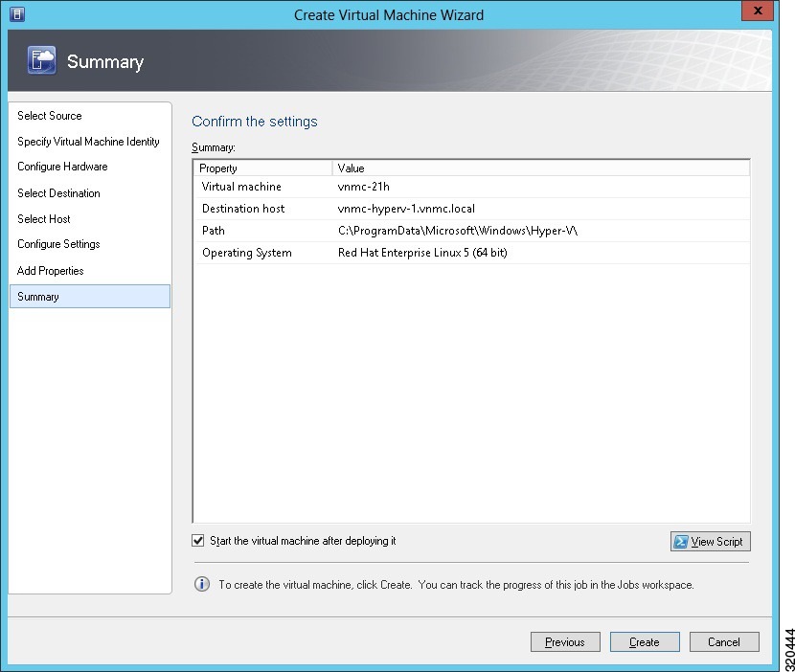Click the wizard window icon in title bar
The image size is (795, 672).
pos(16,14)
